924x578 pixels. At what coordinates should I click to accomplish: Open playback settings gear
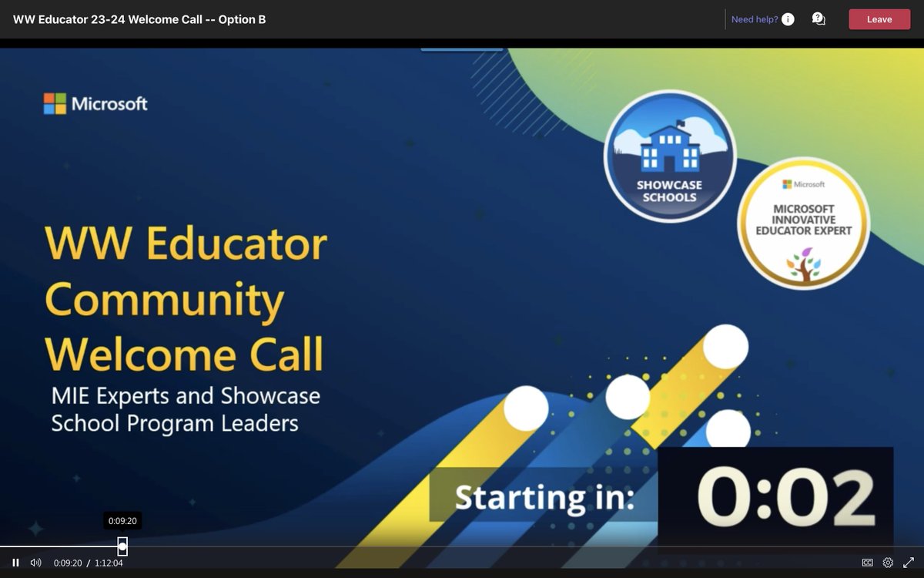888,563
